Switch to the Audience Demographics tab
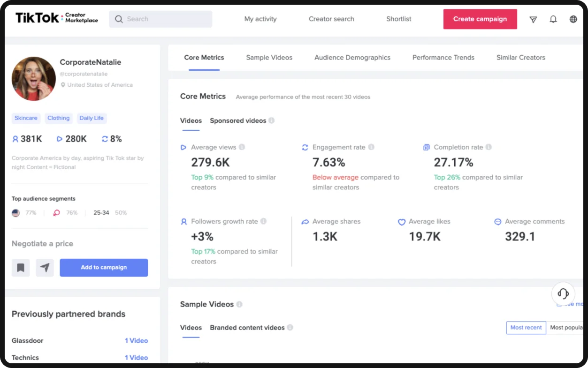This screenshot has width=588, height=368. tap(352, 57)
